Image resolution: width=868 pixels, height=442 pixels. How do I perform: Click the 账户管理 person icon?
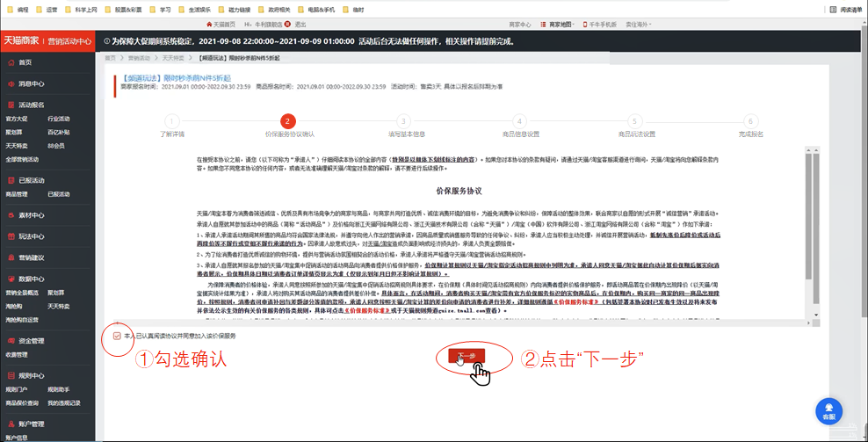[11, 424]
